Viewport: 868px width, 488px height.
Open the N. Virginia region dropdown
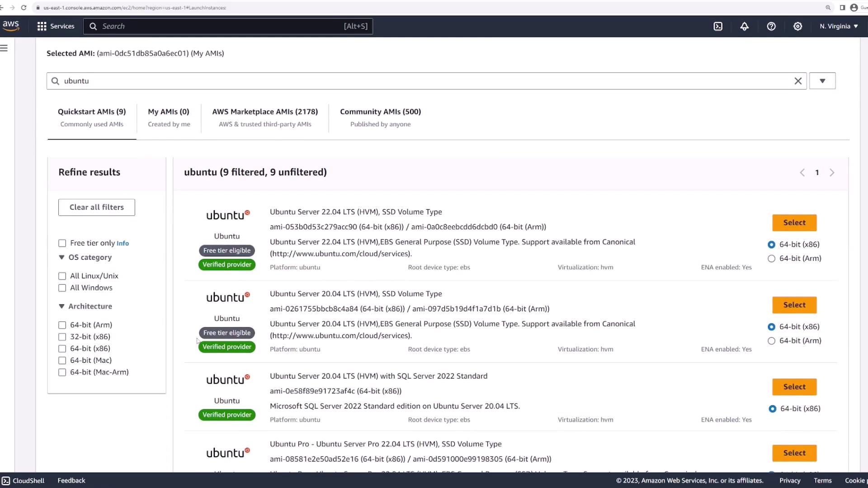click(x=839, y=26)
